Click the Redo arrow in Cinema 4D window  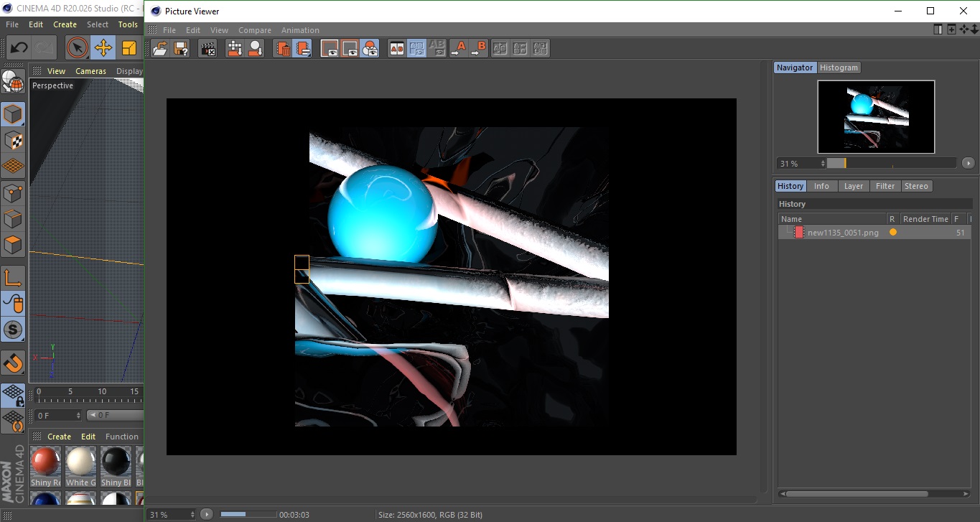45,48
